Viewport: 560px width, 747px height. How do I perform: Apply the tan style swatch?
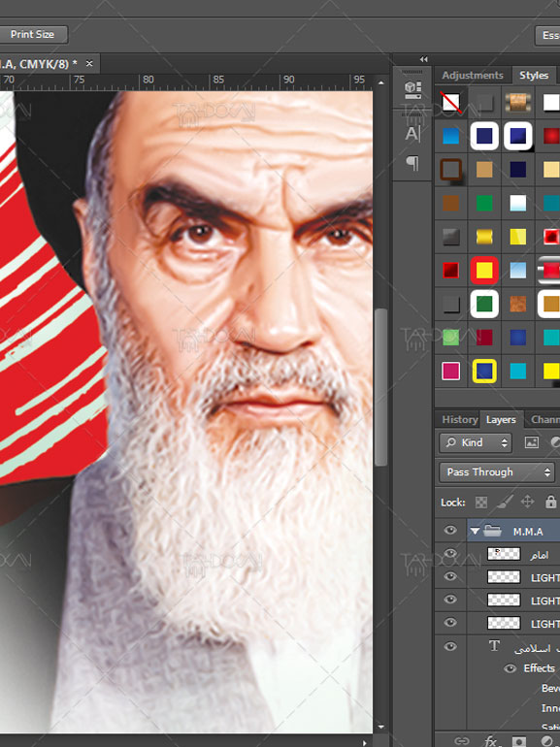[x=484, y=170]
